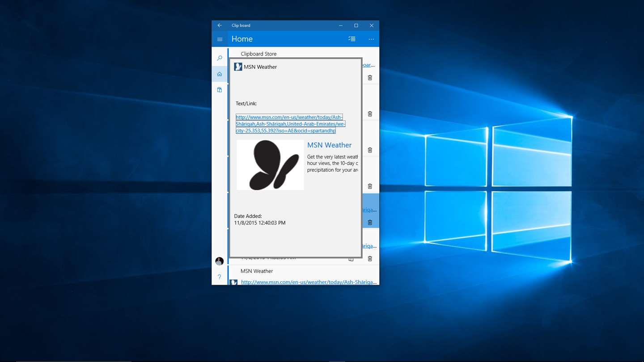This screenshot has height=362, width=644.
Task: Open help via the question mark icon
Action: coord(219,277)
